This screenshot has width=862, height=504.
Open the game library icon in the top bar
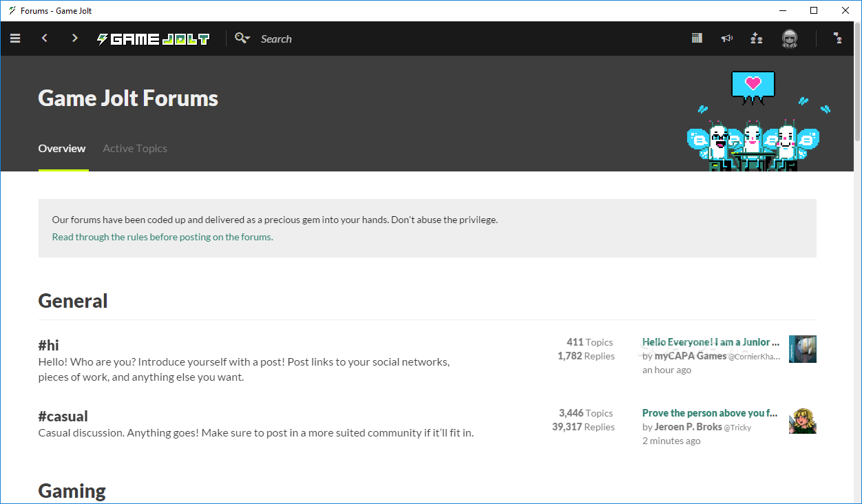coord(697,39)
